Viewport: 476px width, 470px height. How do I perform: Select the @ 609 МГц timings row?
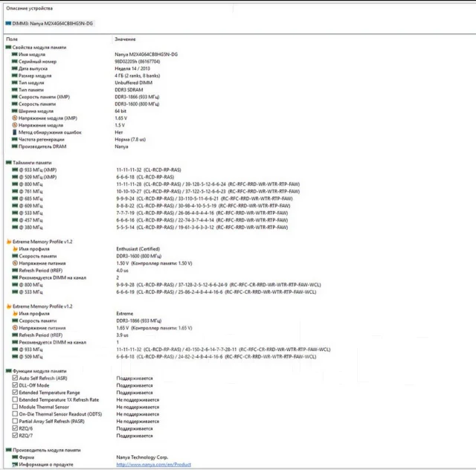pos(150,205)
